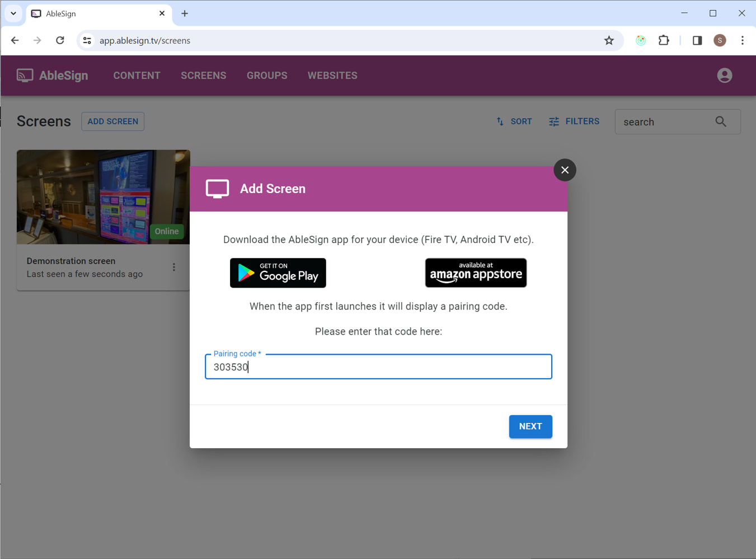Open the browser extensions puzzle icon
This screenshot has height=559, width=756.
(x=664, y=40)
